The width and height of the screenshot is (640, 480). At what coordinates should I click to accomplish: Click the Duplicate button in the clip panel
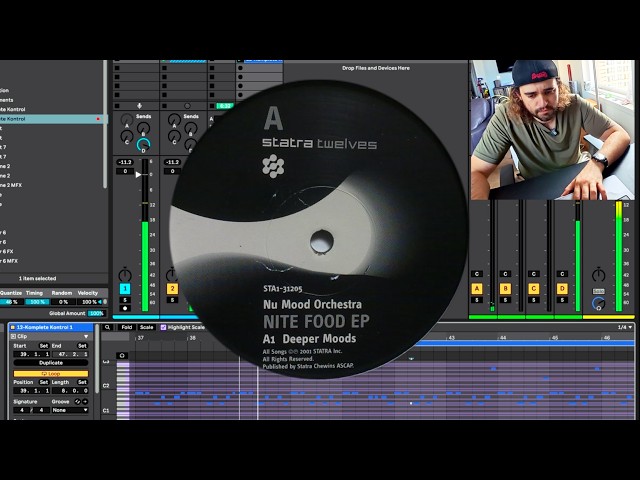(51, 363)
